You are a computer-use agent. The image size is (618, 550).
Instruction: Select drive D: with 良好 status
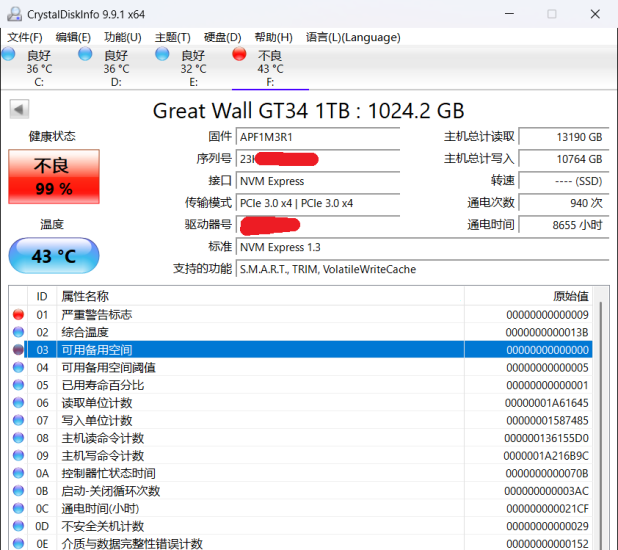pyautogui.click(x=116, y=68)
